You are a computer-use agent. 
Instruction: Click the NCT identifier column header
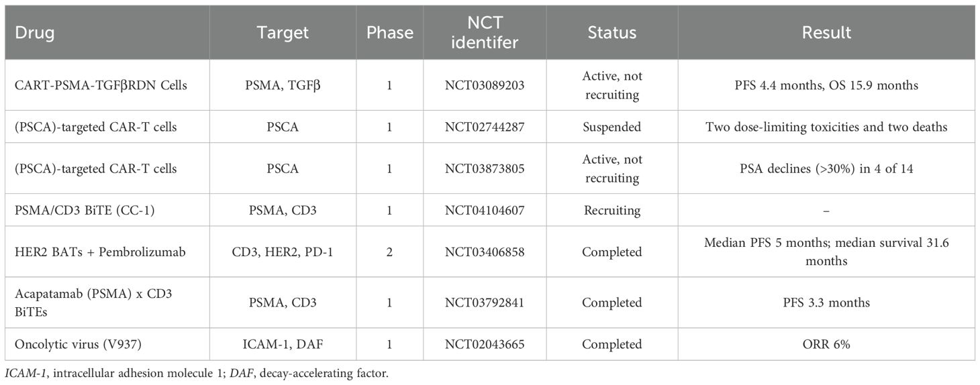pos(484,32)
